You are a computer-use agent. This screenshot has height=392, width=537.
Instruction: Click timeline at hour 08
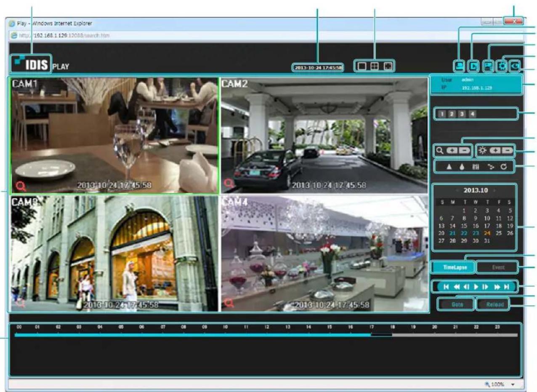[183, 335]
